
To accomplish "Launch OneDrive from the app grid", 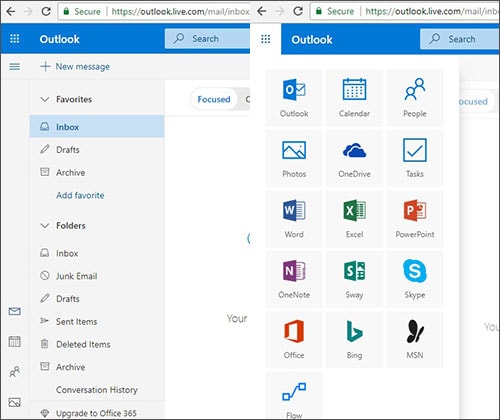I will point(354,158).
